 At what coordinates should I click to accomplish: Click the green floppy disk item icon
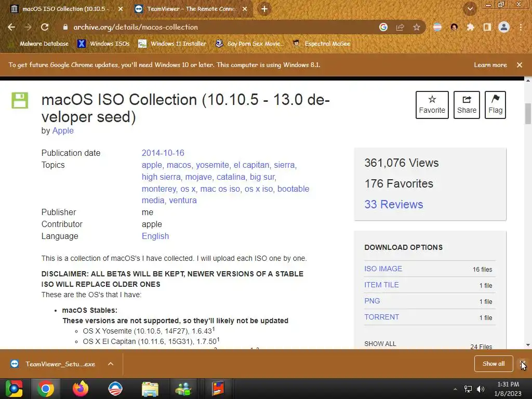(20, 100)
